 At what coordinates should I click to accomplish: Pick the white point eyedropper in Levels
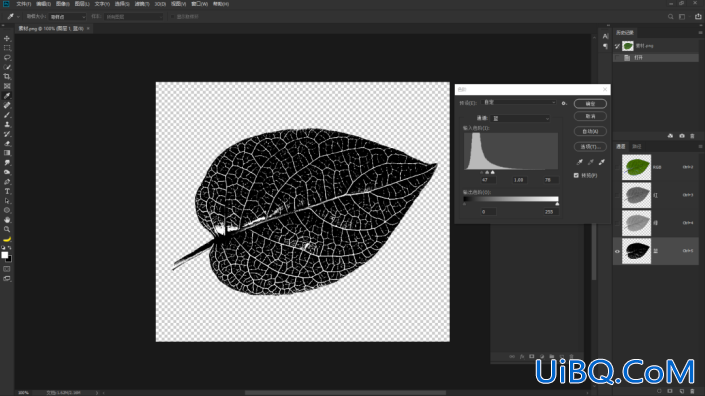tap(602, 162)
